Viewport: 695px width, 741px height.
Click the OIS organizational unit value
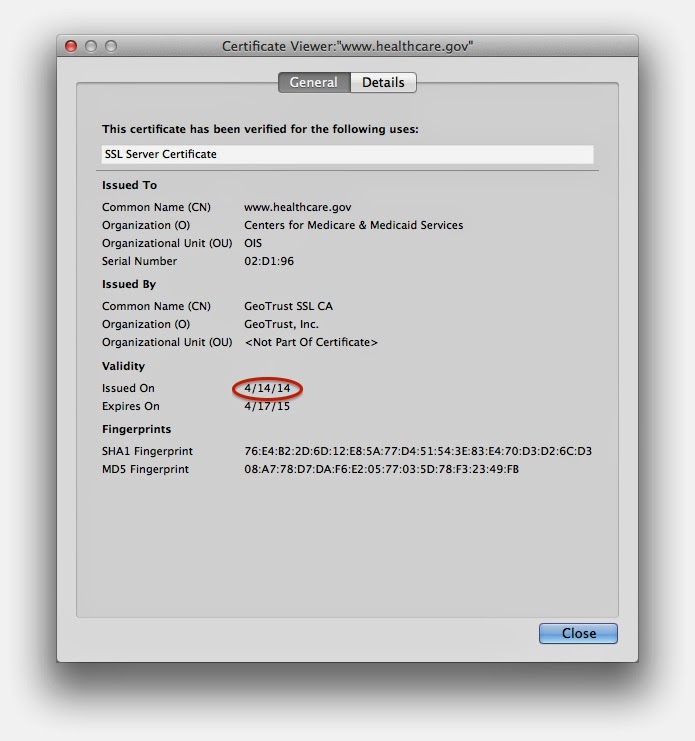[x=253, y=243]
